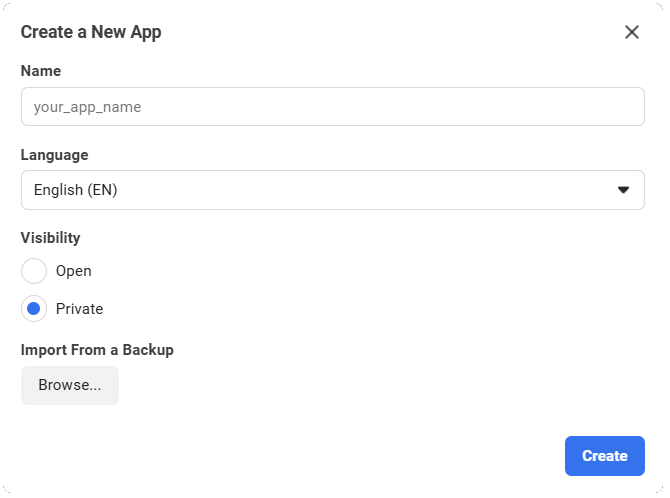670x498 pixels.
Task: Click the "Import From a Backup" label
Action: click(97, 350)
